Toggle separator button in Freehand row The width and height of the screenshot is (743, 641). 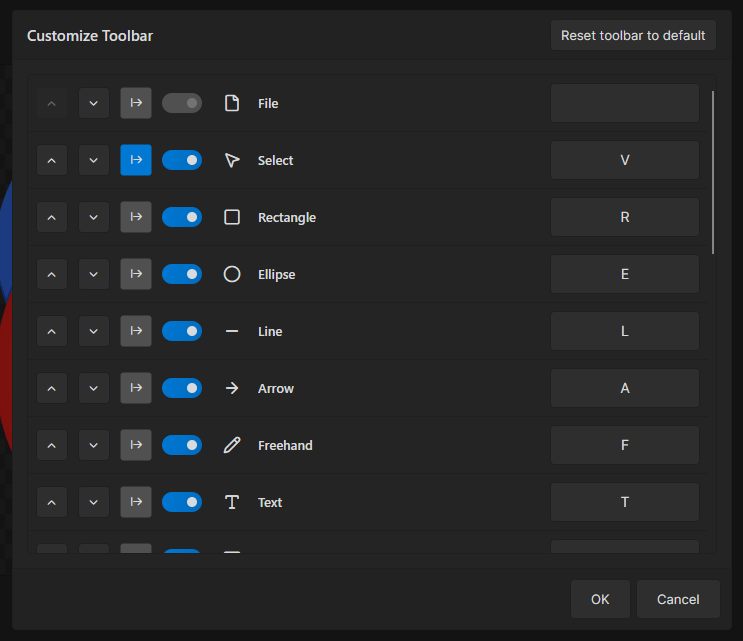(x=136, y=445)
